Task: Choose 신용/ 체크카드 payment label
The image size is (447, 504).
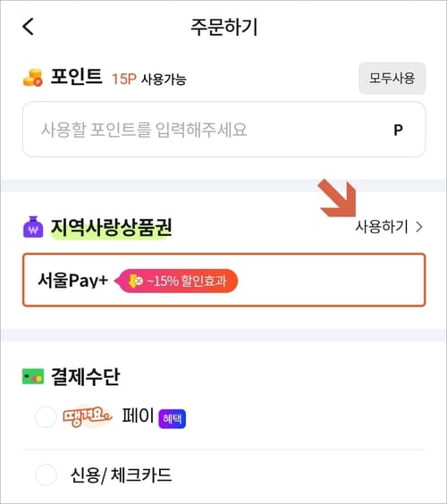Action: [x=121, y=475]
